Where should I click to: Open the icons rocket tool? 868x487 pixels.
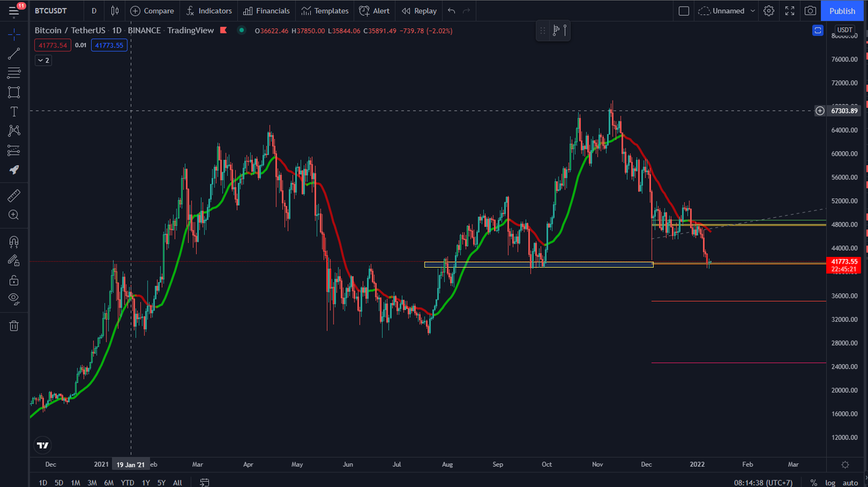14,169
